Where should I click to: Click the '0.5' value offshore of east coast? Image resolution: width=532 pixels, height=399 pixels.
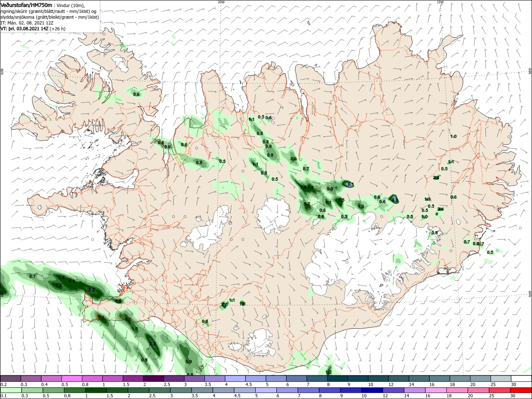click(490, 252)
